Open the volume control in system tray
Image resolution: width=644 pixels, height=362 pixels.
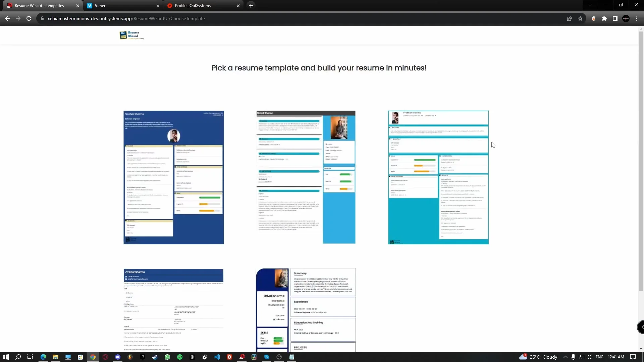click(589, 357)
